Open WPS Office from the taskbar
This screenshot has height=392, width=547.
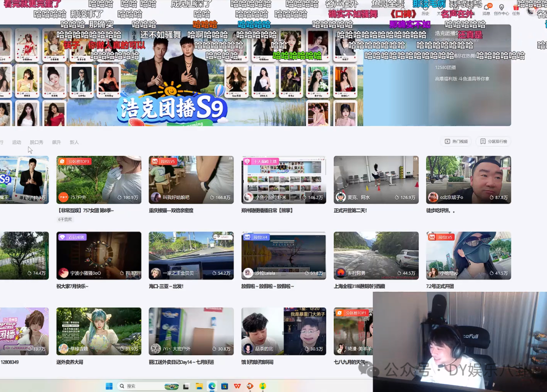tap(237, 386)
